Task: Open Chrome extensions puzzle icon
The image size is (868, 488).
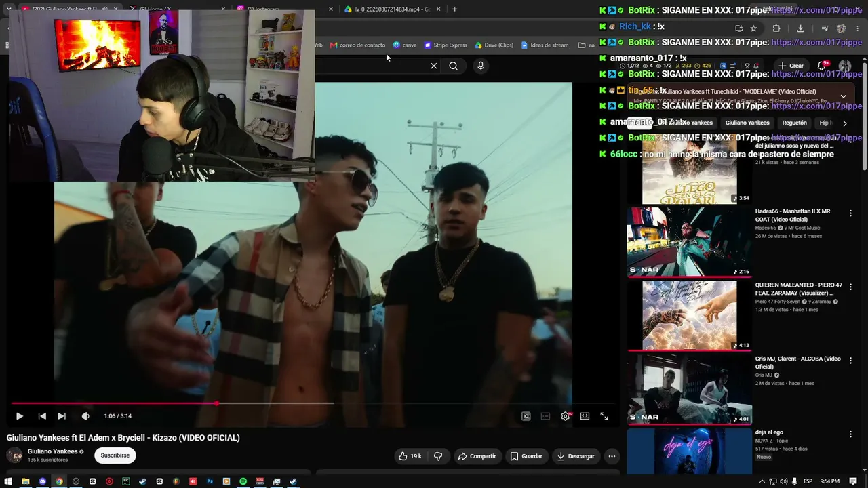Action: pyautogui.click(x=776, y=28)
